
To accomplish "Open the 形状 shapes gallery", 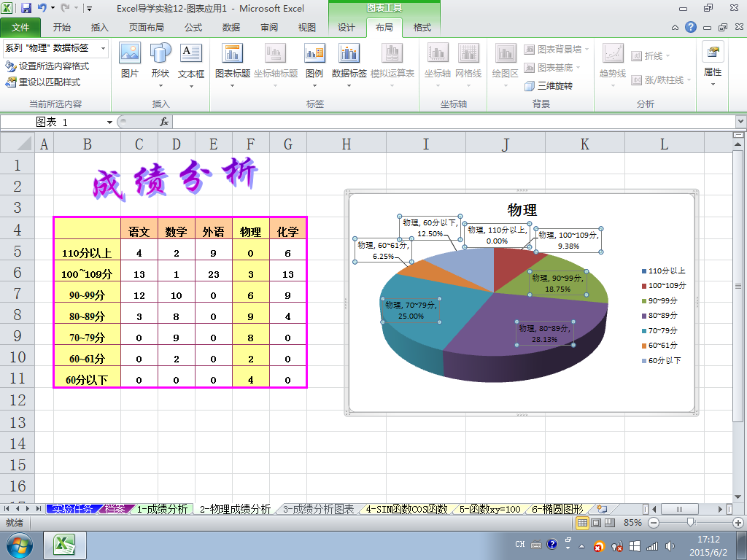I will (x=160, y=65).
